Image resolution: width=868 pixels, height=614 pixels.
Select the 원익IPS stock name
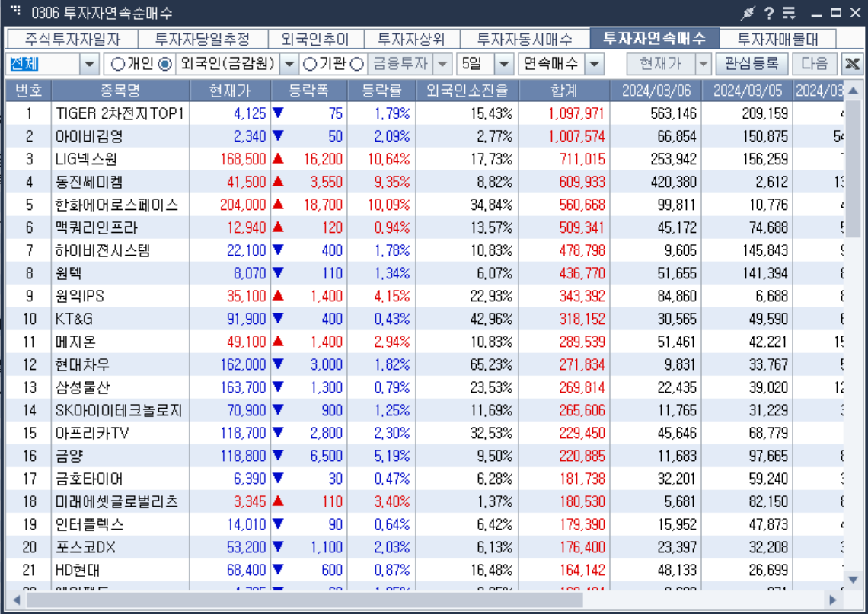(x=80, y=296)
